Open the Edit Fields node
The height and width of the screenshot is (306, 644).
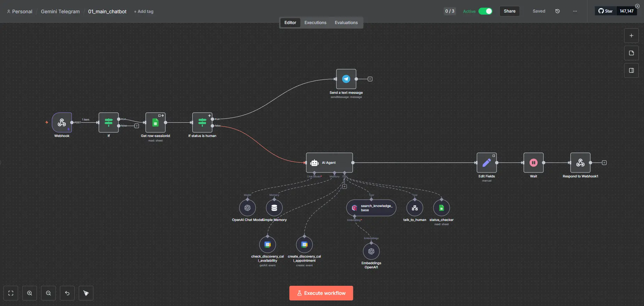click(x=486, y=163)
